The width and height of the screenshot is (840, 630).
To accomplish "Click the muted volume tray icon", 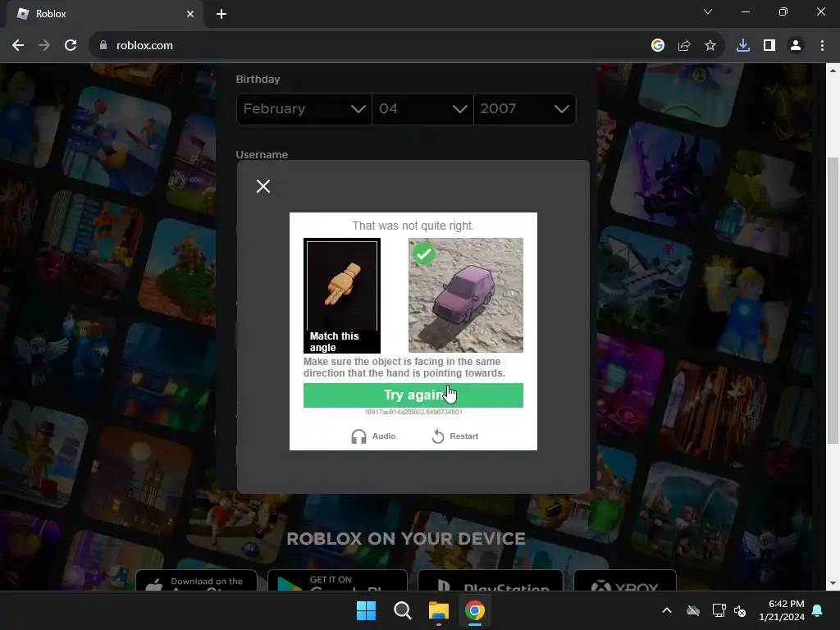I will point(741,610).
